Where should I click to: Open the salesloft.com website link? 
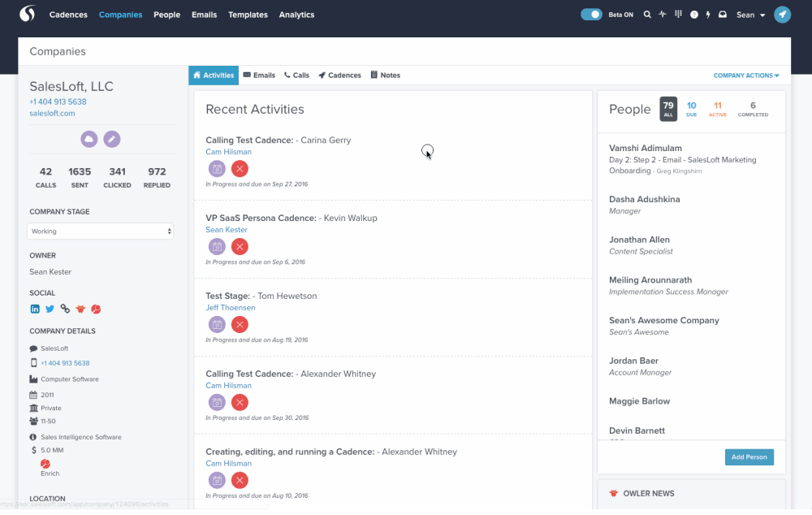point(52,113)
